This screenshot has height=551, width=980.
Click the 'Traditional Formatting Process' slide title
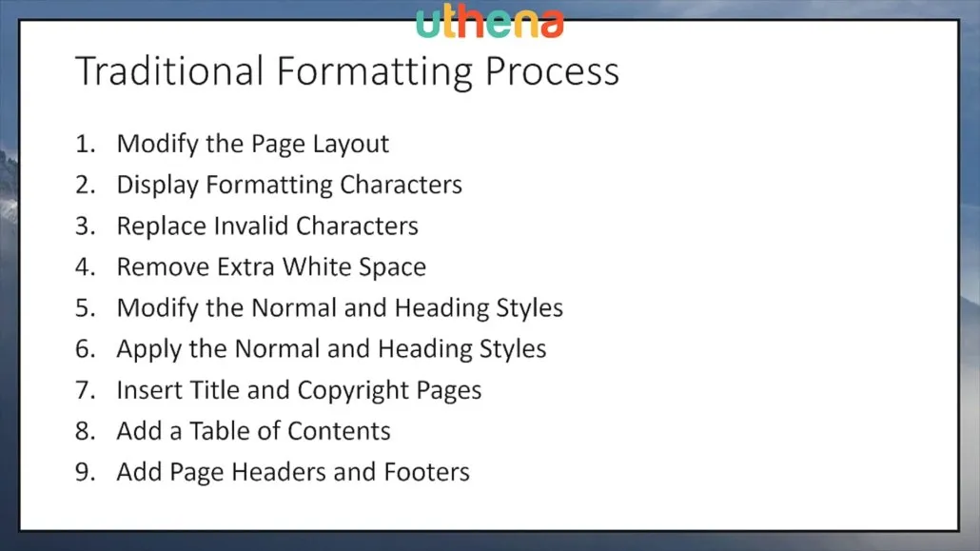point(347,70)
